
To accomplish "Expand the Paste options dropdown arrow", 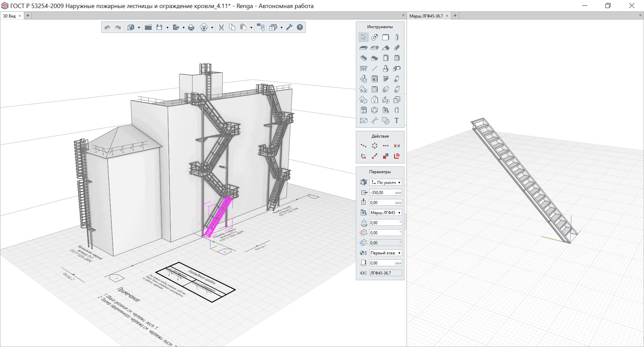I will coord(251,28).
